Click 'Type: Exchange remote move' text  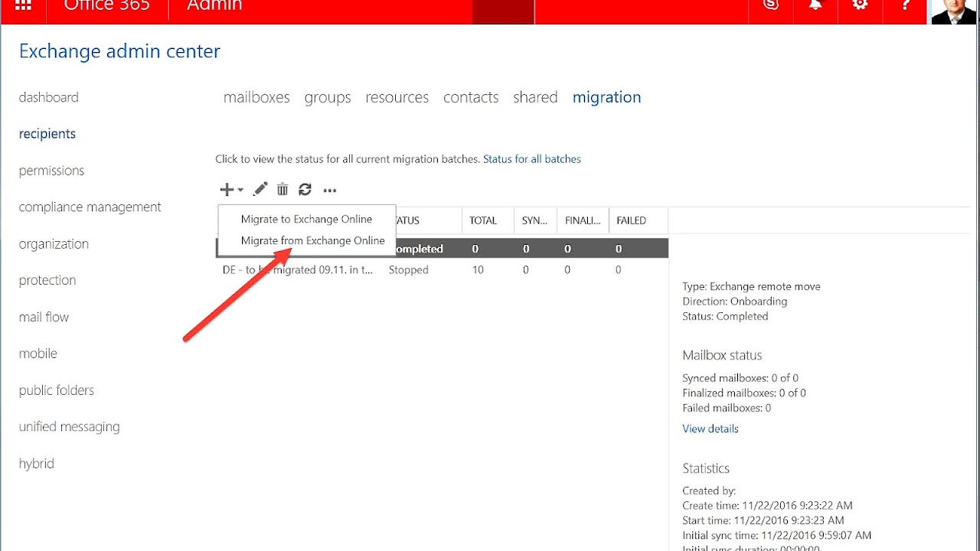click(751, 286)
